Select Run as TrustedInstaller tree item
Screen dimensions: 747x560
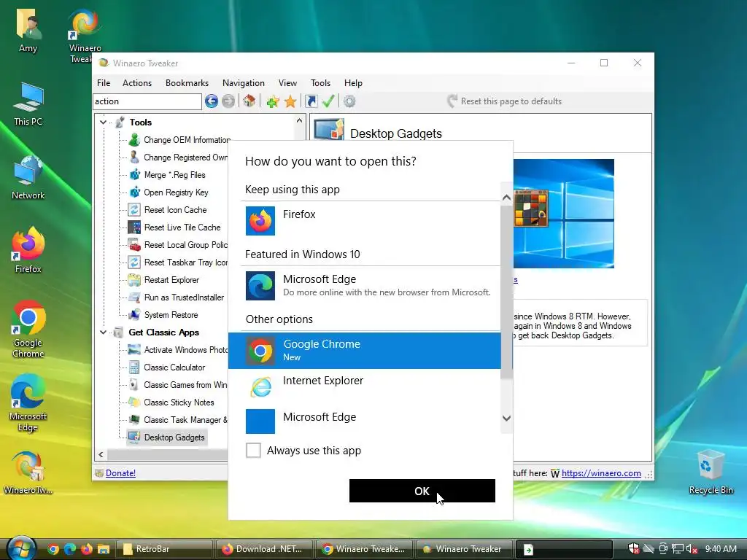177,297
